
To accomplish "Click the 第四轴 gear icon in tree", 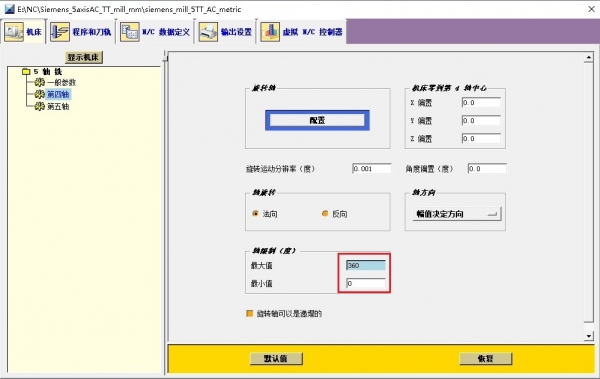I will pyautogui.click(x=39, y=94).
